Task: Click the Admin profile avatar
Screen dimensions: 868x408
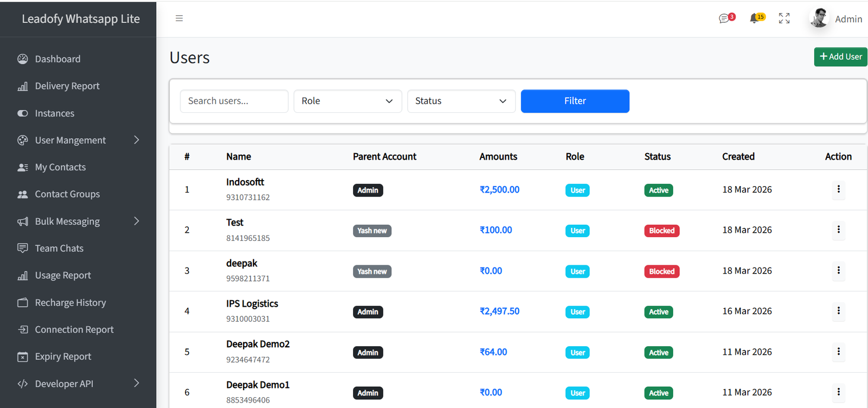Action: tap(819, 18)
